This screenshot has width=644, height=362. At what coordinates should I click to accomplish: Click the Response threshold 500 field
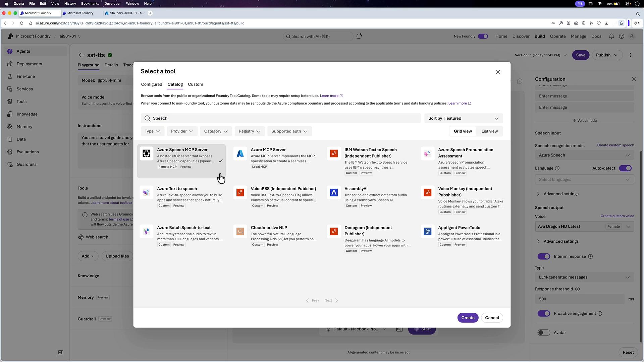pos(579,299)
